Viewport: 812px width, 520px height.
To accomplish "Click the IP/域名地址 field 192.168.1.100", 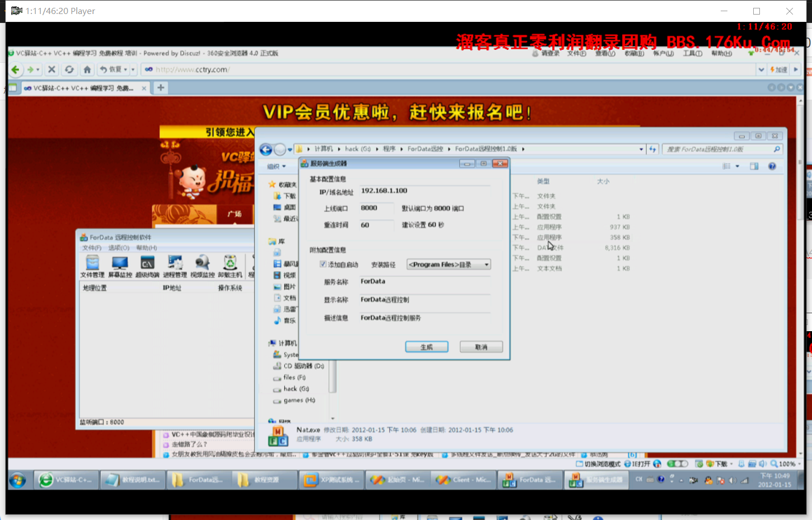I will 424,191.
